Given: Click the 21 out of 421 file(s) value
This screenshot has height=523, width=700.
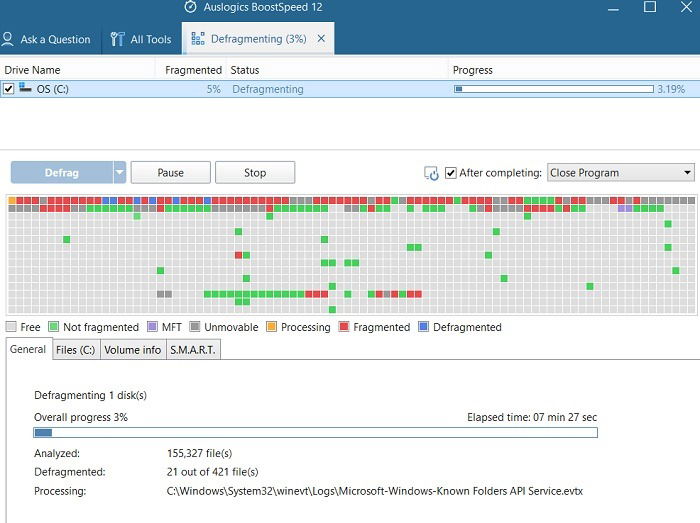Looking at the screenshot, I should (x=212, y=472).
